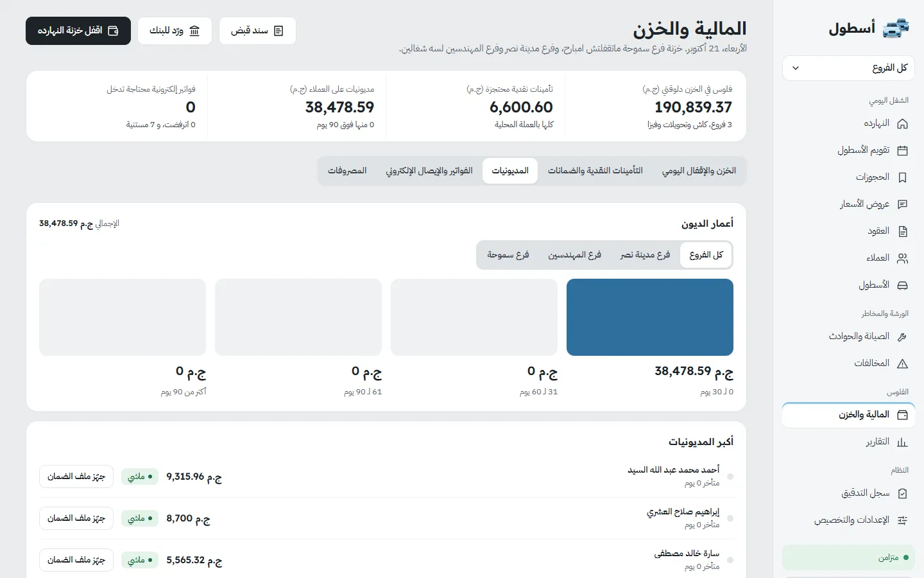
Task: Click the car icon for الأسطول
Action: tap(902, 285)
